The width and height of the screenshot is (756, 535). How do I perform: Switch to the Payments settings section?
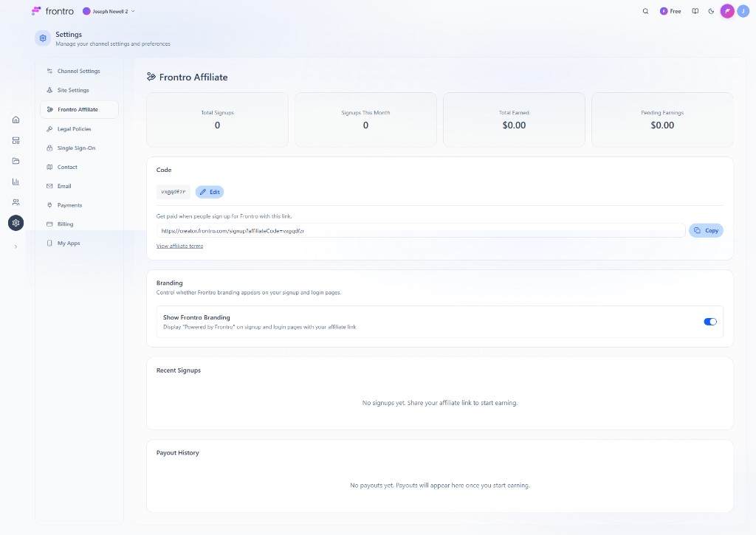pos(71,204)
